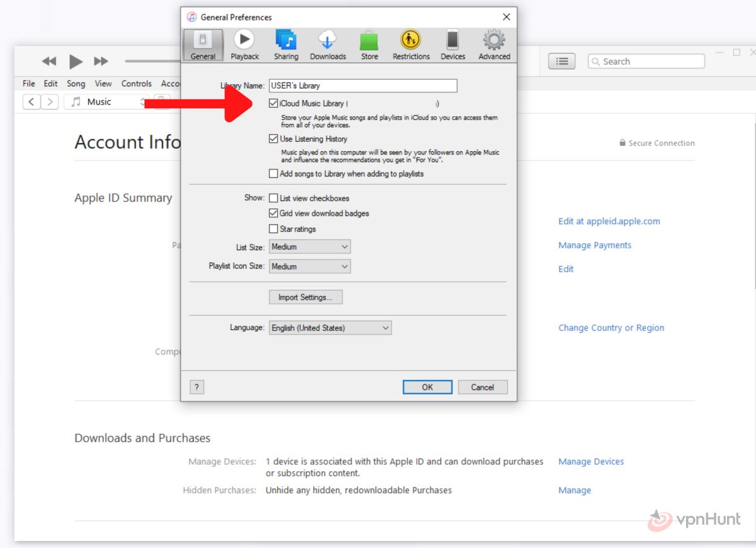Screen dimensions: 756x548
Task: Open the Playlist Icon Size dropdown
Action: click(309, 266)
